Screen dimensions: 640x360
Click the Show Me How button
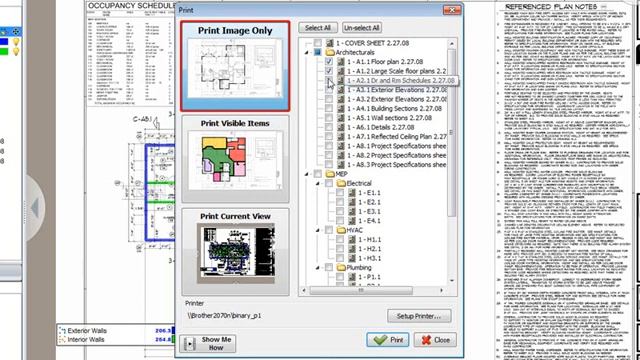pos(208,344)
